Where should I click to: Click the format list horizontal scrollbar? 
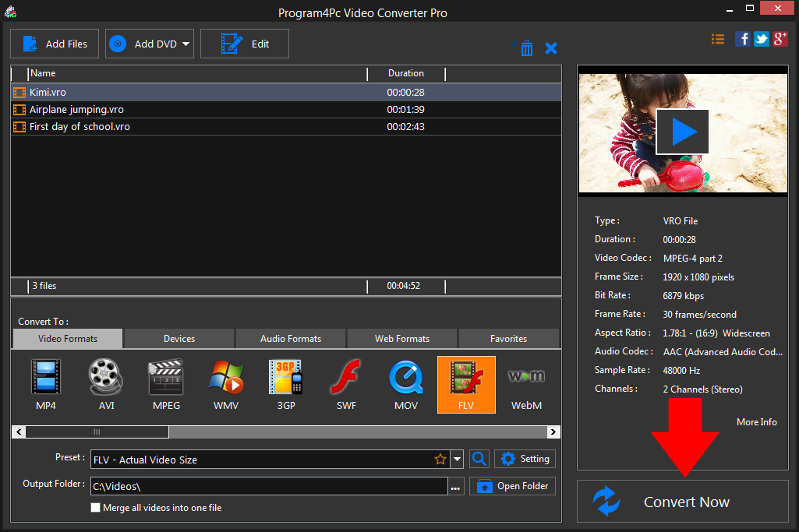pyautogui.click(x=97, y=432)
